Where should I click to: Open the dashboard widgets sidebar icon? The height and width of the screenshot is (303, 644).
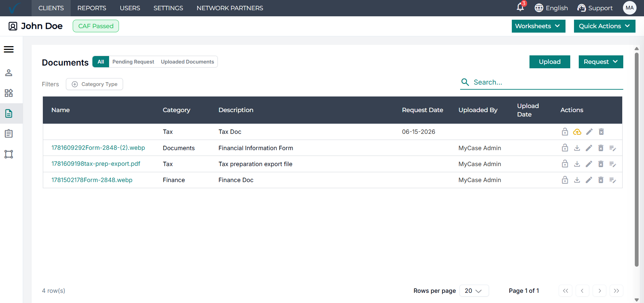coord(9,93)
